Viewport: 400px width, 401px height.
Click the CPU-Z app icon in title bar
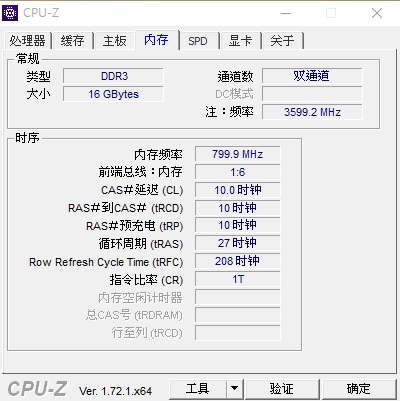[10, 13]
